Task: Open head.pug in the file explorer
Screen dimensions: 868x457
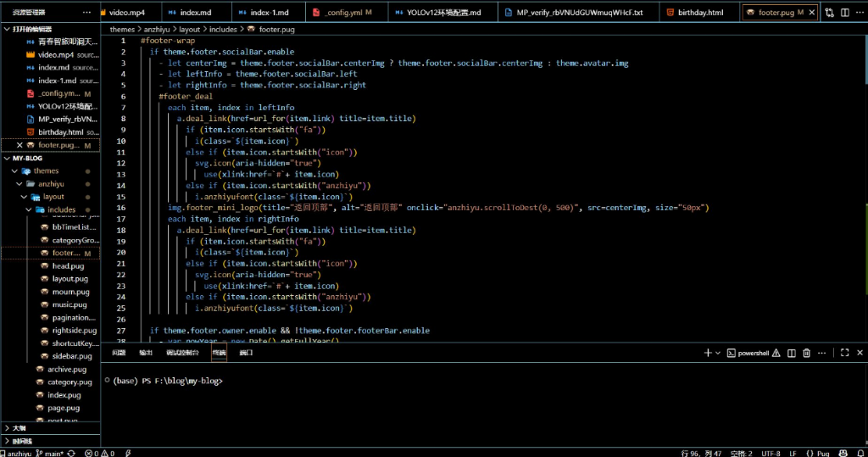Action: coord(68,266)
